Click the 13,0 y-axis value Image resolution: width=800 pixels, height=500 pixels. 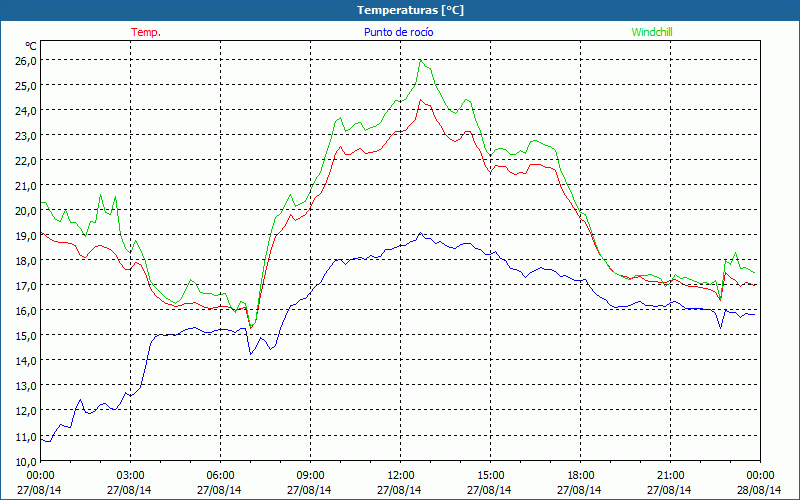click(24, 386)
